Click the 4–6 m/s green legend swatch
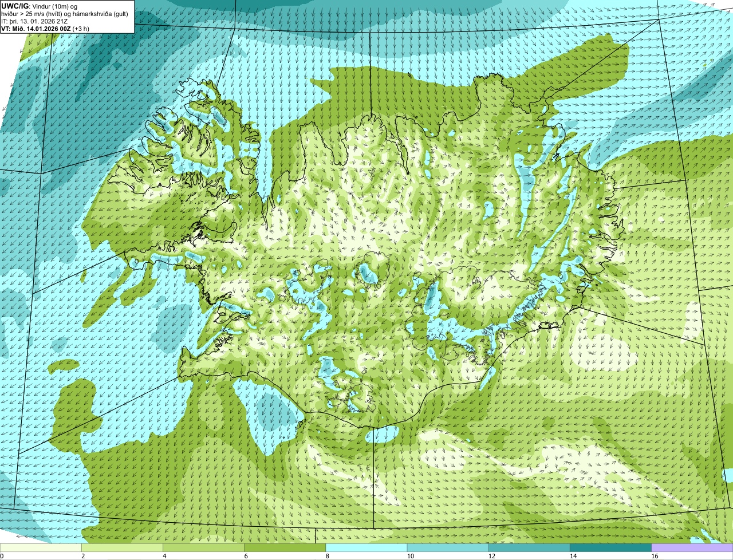The image size is (733, 560). point(204,548)
